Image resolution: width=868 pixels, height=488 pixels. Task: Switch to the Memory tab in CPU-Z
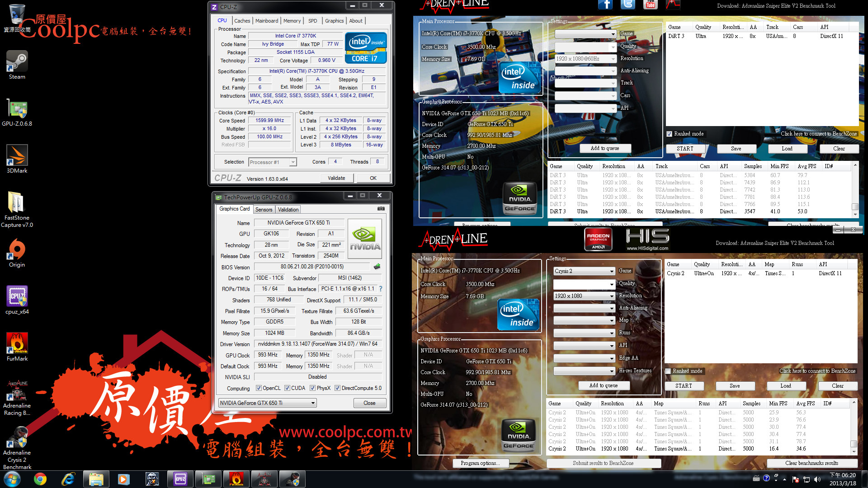click(292, 21)
